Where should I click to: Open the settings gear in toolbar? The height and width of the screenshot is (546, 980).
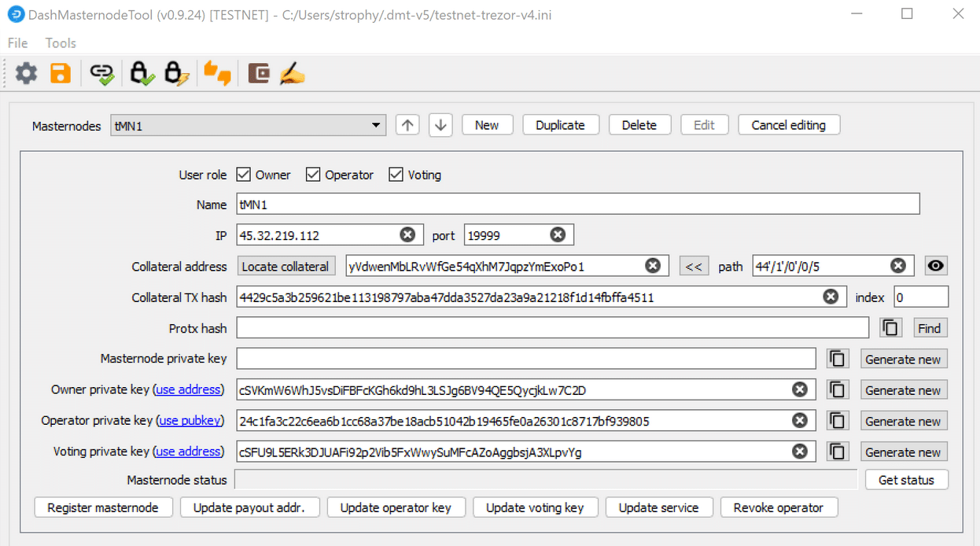coord(26,73)
